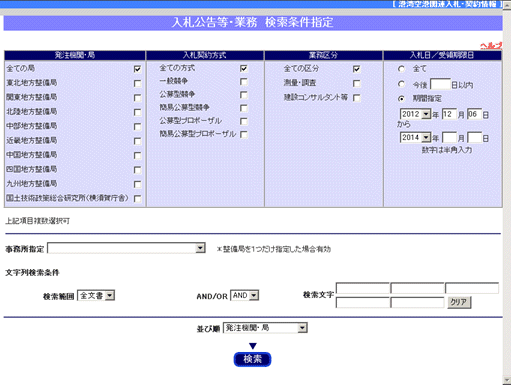Check the 簡易公募型プロポーザル checkbox
This screenshot has height=385, width=511.
tap(244, 135)
